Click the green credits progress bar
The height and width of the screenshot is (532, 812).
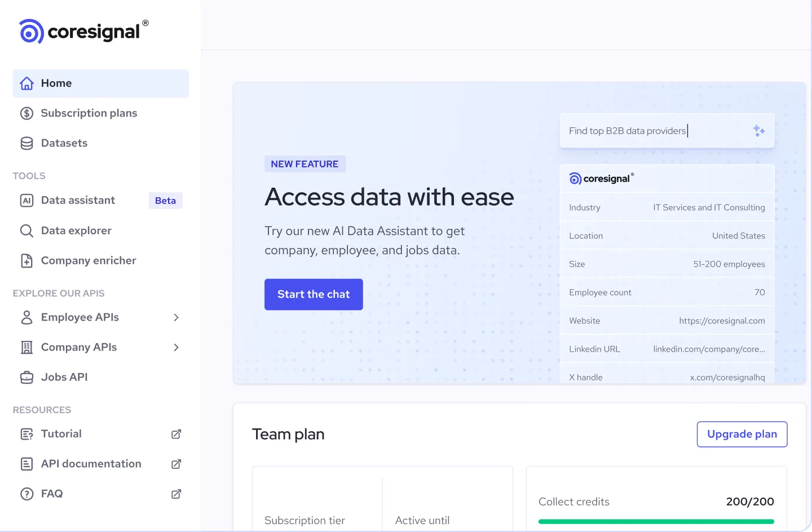pyautogui.click(x=656, y=521)
